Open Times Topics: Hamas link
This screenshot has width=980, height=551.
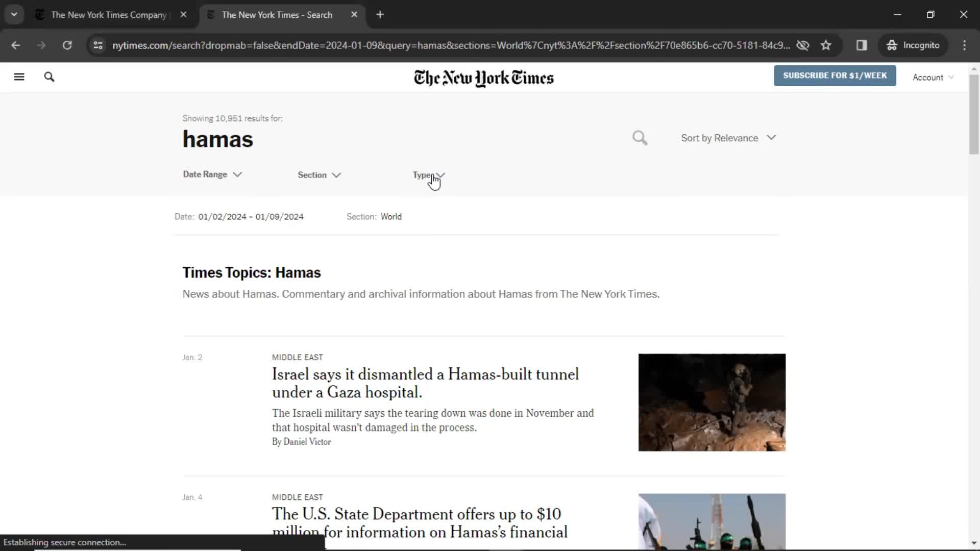coord(252,272)
